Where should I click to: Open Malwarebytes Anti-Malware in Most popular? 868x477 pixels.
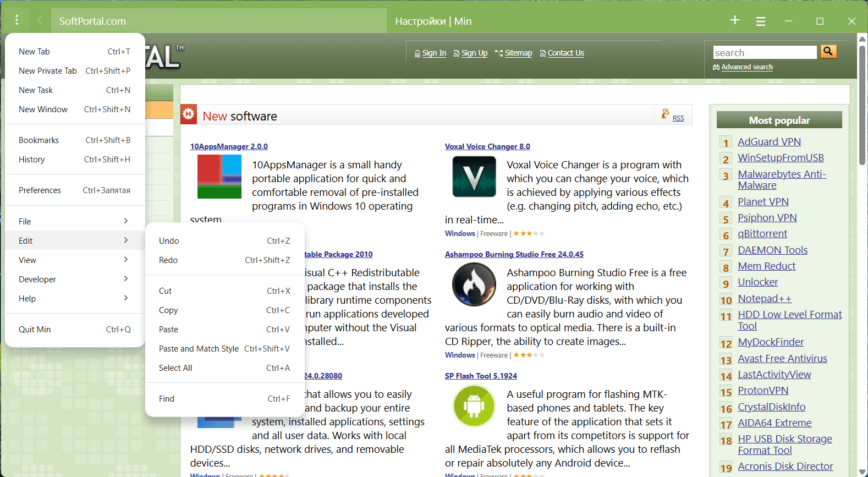point(782,180)
